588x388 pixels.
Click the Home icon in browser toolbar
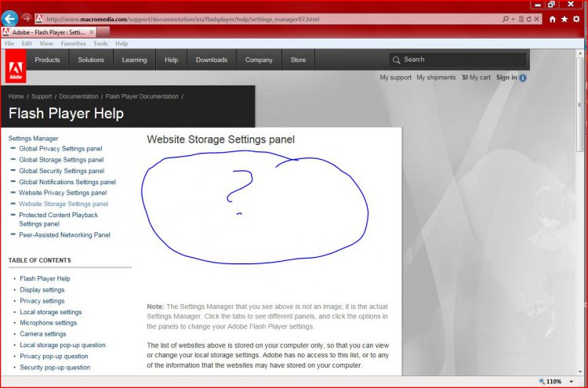[553, 19]
